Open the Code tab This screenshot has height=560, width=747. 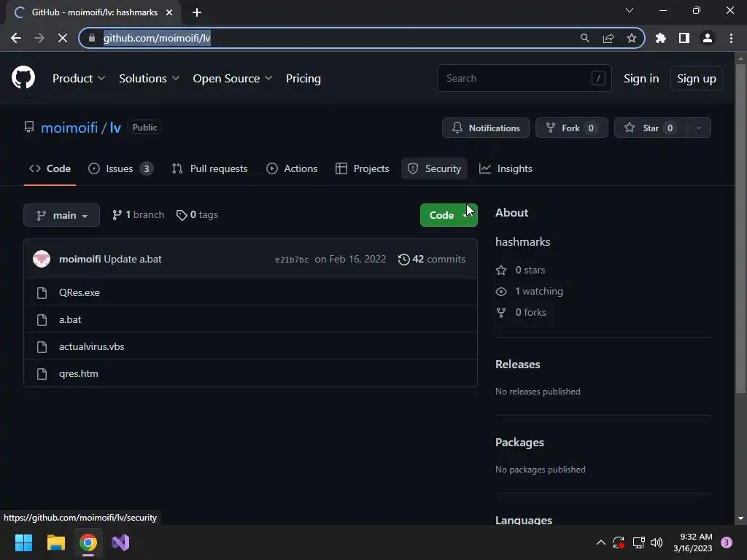pyautogui.click(x=50, y=168)
